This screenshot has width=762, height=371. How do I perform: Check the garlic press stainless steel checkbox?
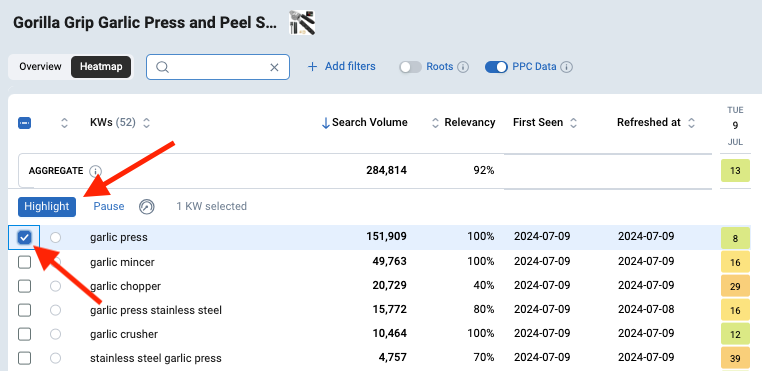(x=24, y=310)
